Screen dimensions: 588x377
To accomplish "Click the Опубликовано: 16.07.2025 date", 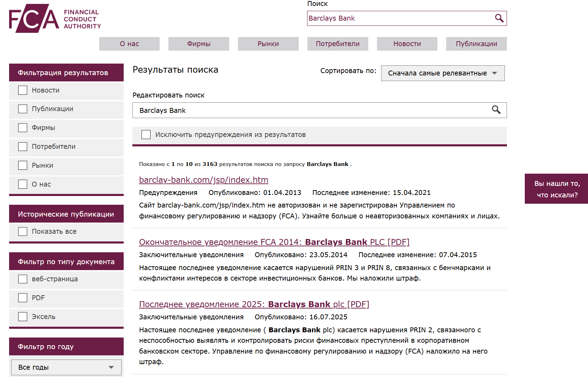I will pos(301,317).
